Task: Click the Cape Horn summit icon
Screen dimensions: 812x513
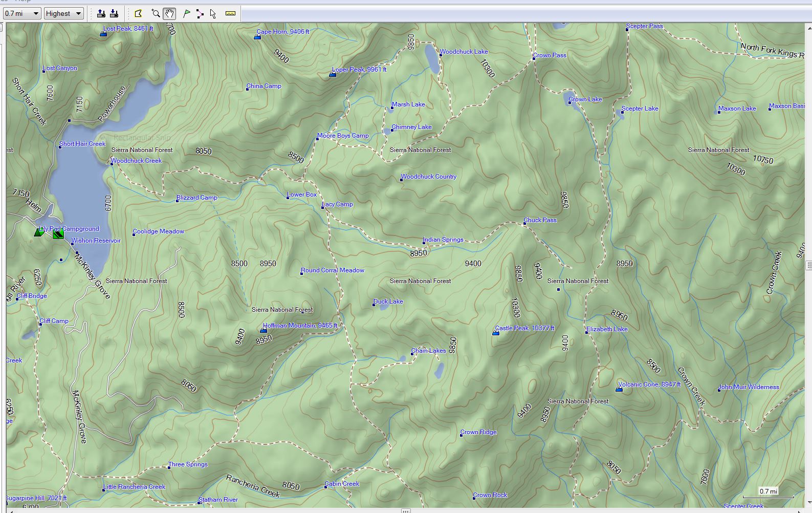Action: coord(257,37)
